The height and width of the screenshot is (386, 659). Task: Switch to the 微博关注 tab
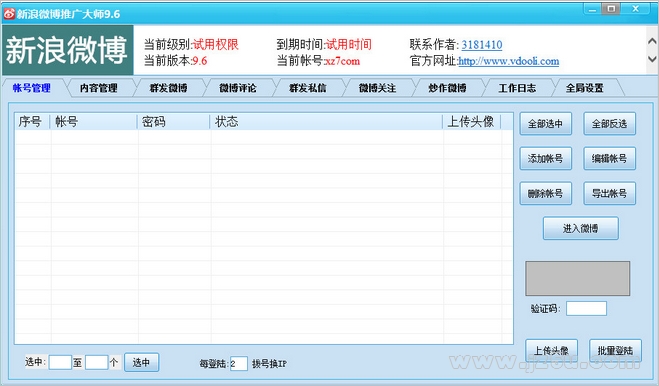377,88
